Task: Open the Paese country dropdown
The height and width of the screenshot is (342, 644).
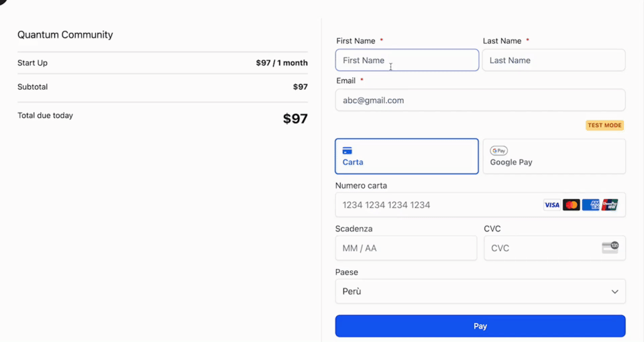Action: [x=480, y=292]
